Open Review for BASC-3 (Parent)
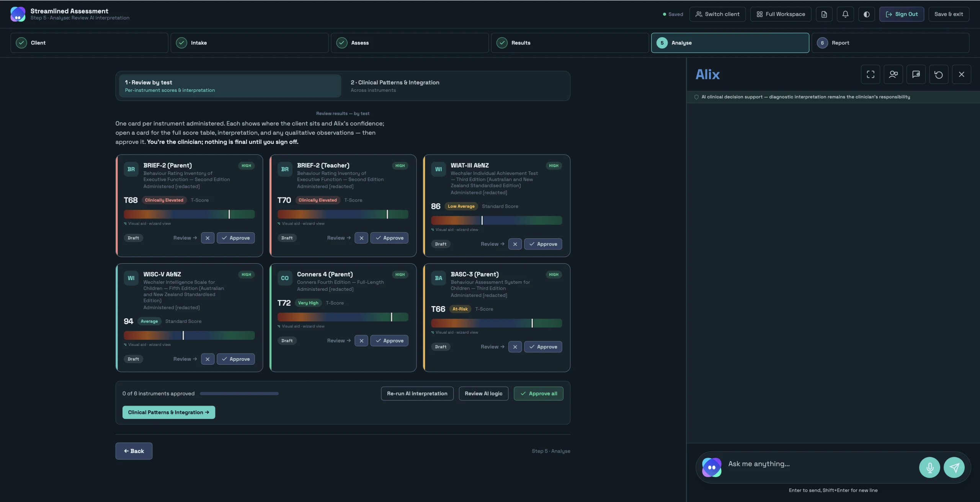This screenshot has height=502, width=980. tap(493, 347)
